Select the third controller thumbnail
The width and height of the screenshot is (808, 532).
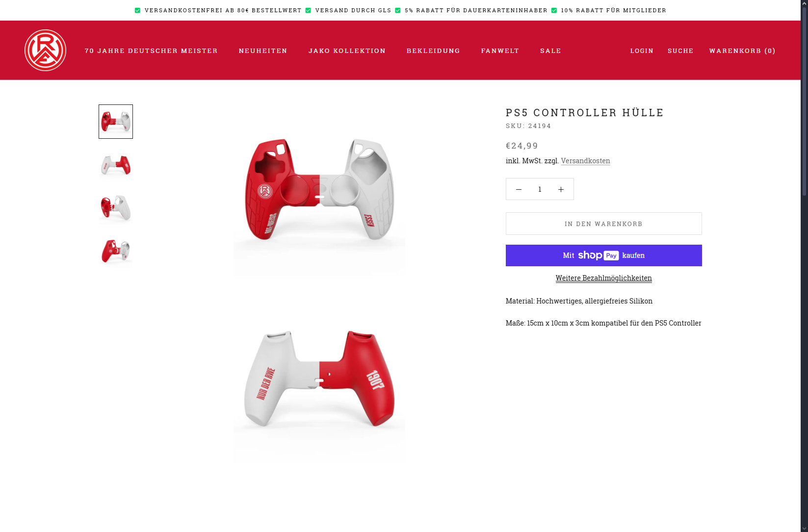[x=116, y=208]
